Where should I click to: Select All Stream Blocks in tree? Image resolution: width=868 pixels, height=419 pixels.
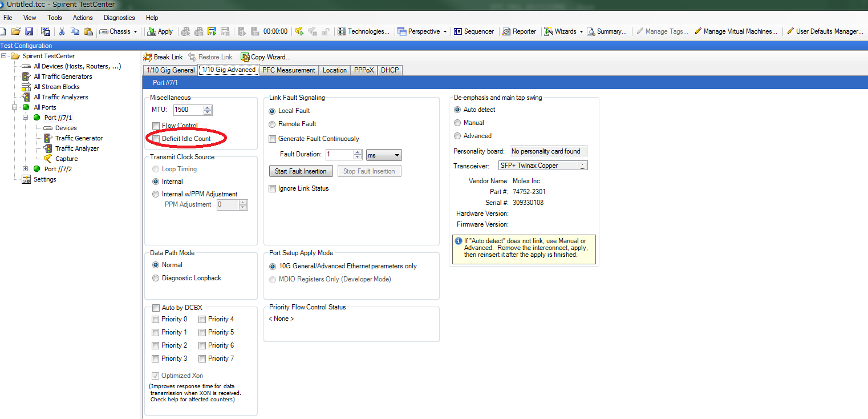pos(56,87)
